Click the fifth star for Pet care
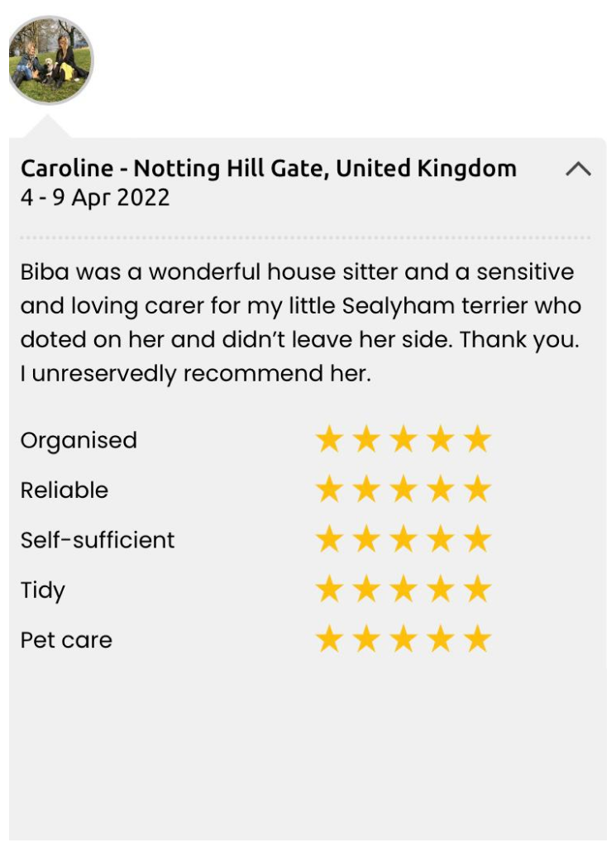 [x=478, y=639]
